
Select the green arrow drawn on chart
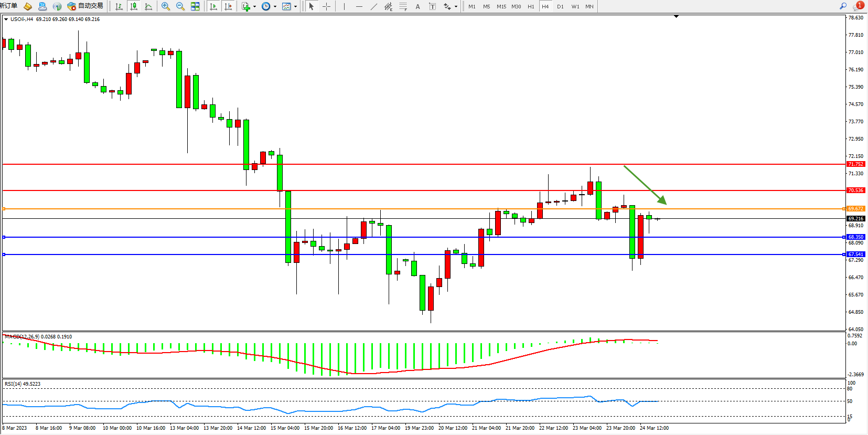[x=644, y=184]
